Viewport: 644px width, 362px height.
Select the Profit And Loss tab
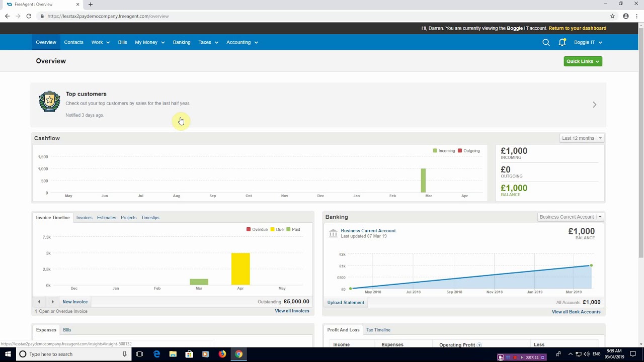coord(343,330)
